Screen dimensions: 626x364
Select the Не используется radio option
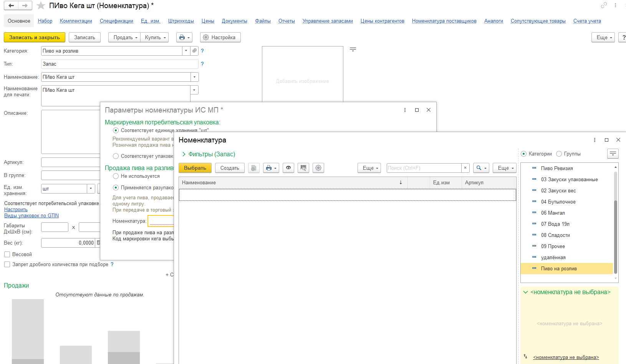[x=116, y=176]
